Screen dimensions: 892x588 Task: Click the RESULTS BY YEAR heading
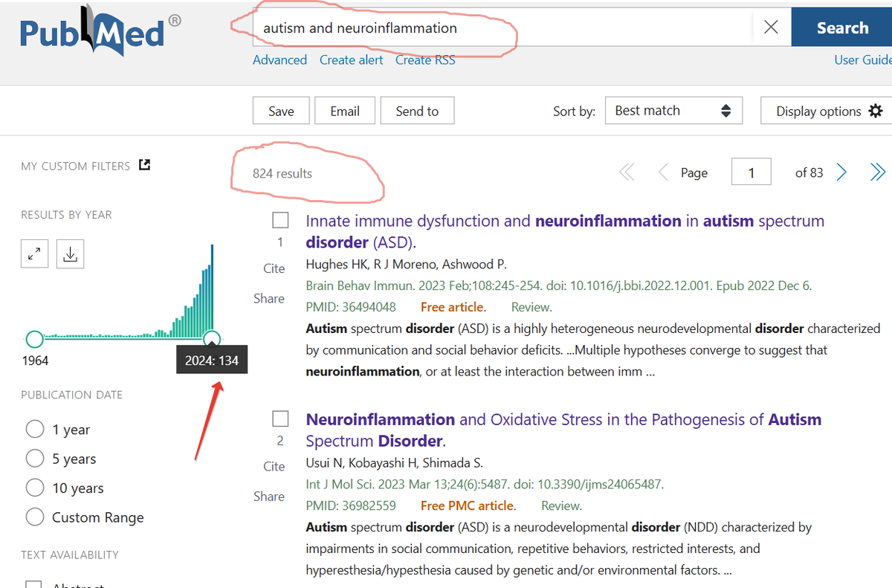[66, 215]
